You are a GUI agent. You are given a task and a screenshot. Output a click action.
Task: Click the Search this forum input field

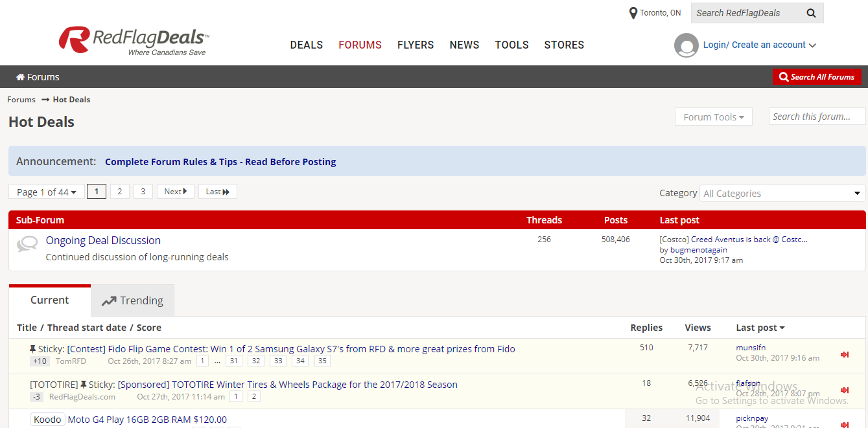point(817,117)
